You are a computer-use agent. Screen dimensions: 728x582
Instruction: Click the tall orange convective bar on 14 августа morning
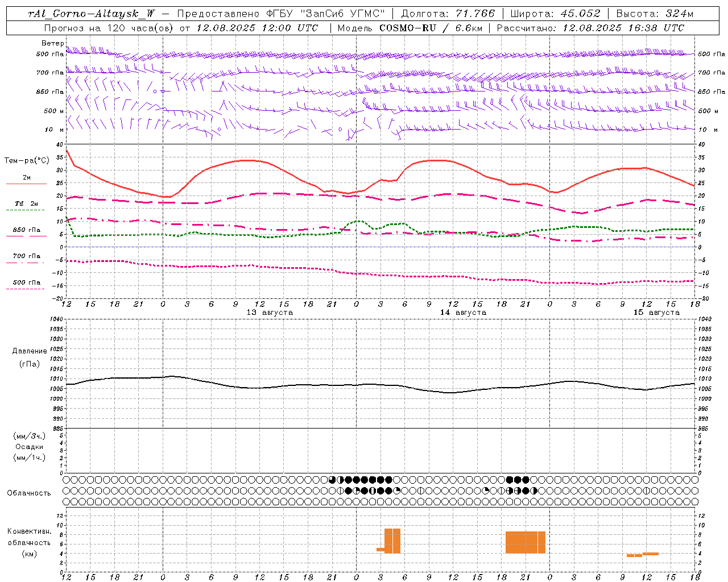click(392, 541)
